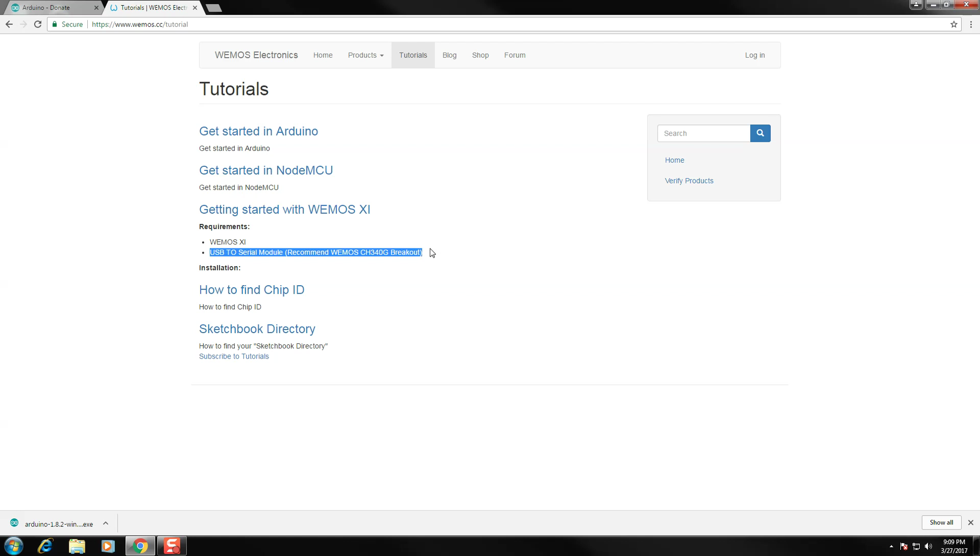Open Get started in NodeMCU tutorial
Screen dimensions: 980x556
266,170
